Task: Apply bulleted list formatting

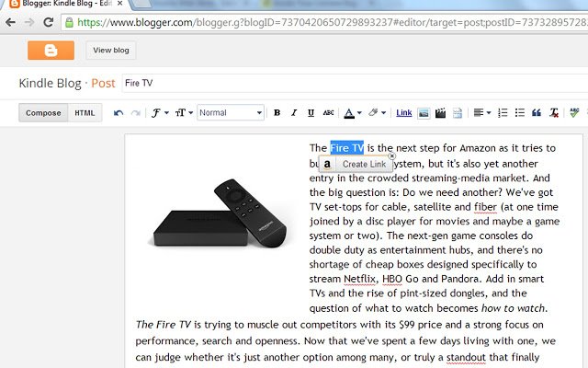Action: [520, 112]
